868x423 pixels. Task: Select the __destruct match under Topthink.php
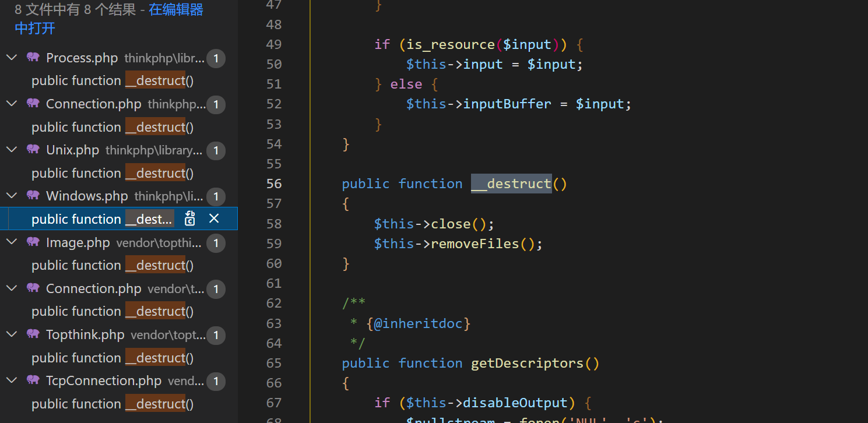[112, 358]
